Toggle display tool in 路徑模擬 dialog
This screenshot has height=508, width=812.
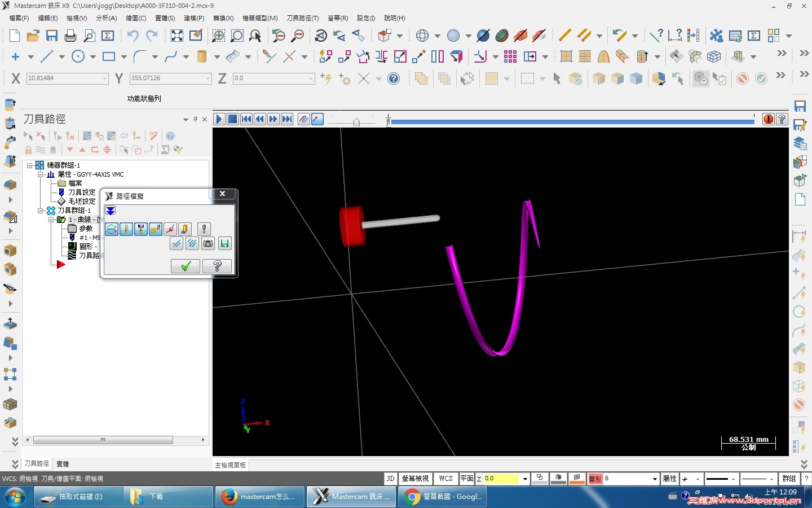tap(126, 229)
